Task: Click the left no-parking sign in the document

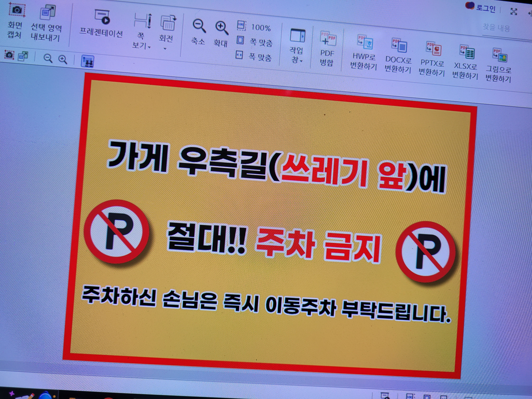Action: point(116,231)
